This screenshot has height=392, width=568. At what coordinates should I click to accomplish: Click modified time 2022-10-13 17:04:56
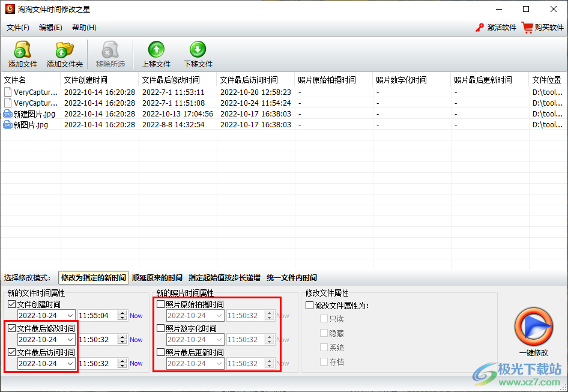pyautogui.click(x=178, y=114)
